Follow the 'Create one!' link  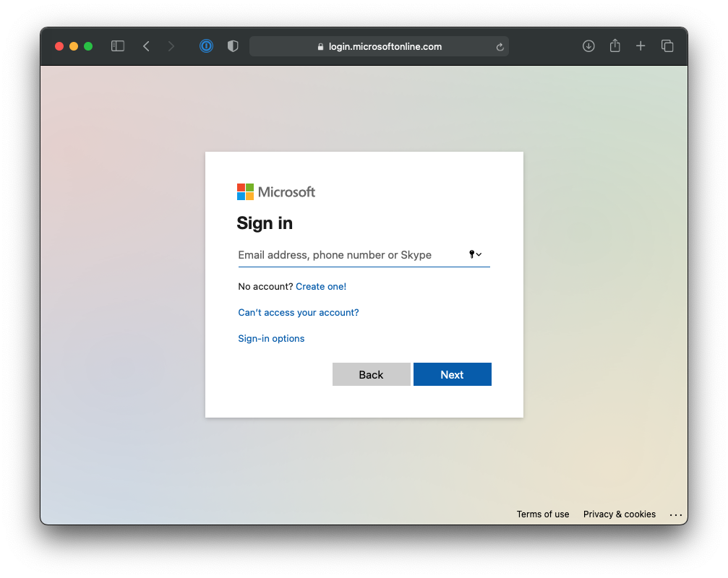[321, 287]
